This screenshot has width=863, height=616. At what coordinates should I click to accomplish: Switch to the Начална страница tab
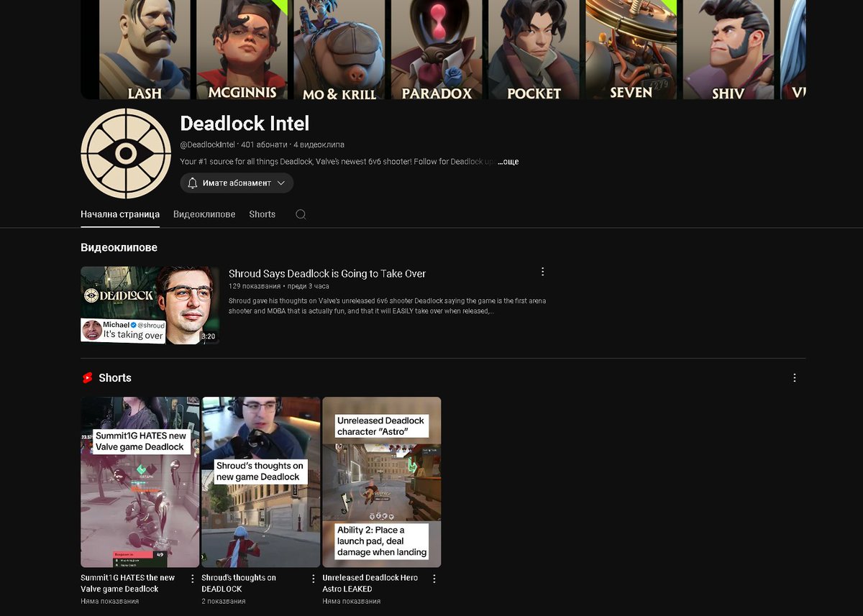(120, 214)
